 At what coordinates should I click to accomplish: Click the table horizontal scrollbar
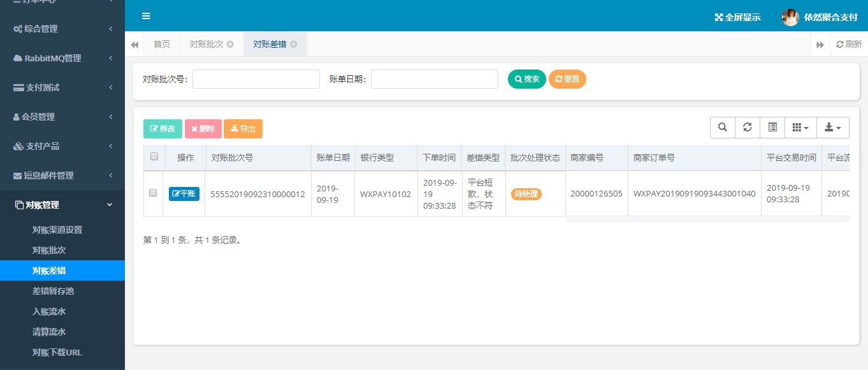point(707,219)
